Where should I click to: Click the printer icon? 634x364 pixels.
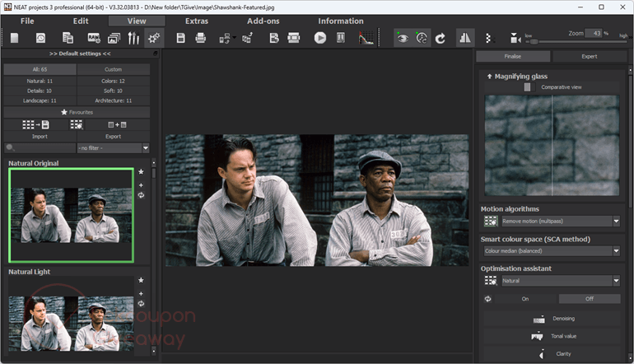coord(201,38)
